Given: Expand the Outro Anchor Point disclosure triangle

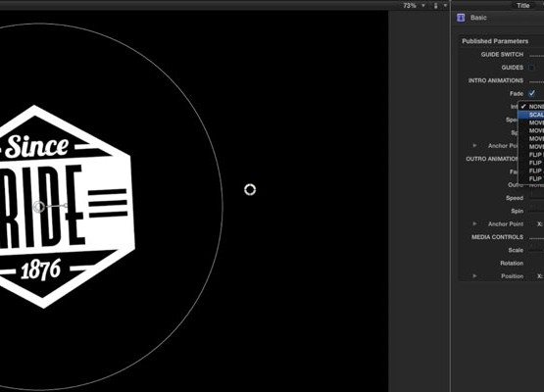Looking at the screenshot, I should pyautogui.click(x=475, y=224).
